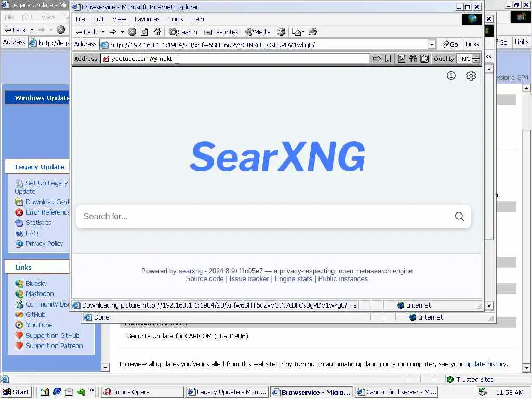Open Bluesky link in Legacy Update sidebar
The width and height of the screenshot is (532, 399).
(x=36, y=284)
